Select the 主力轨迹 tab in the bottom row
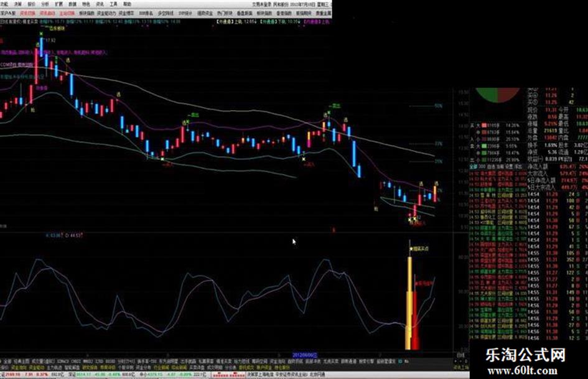588x379 pixels. click(x=54, y=368)
